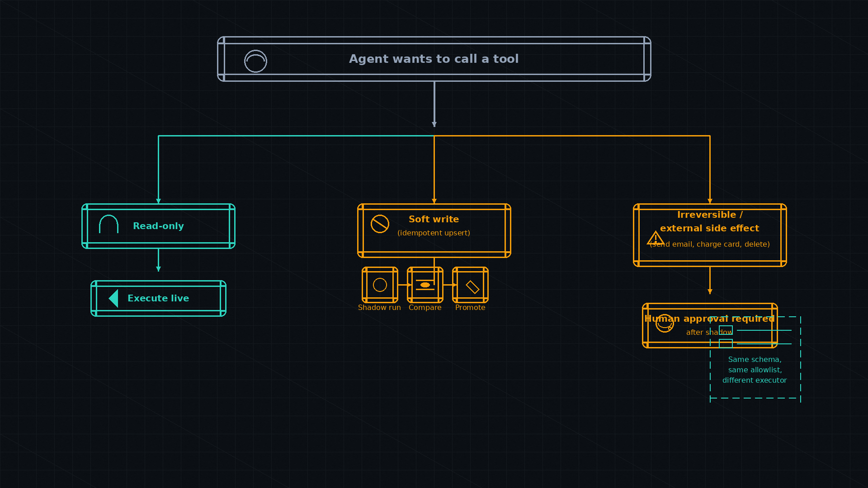Click the warning triangle icon
Screen dimensions: 868x488
(656, 238)
